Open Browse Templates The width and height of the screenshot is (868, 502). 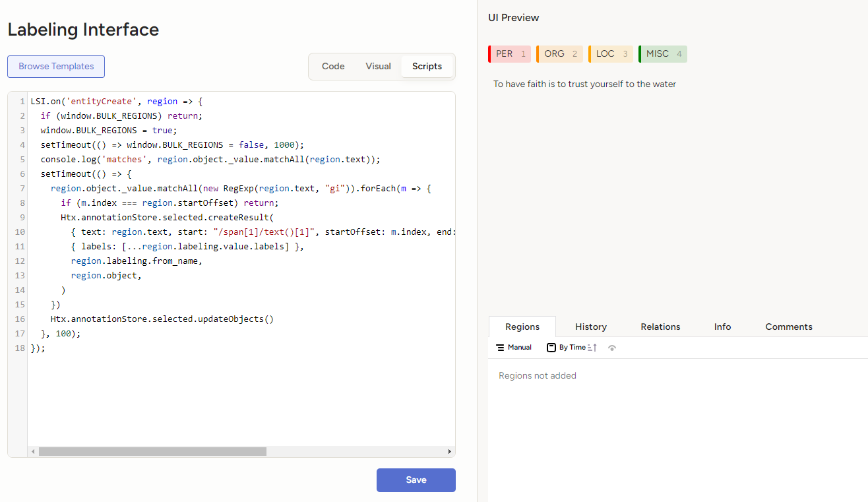coord(55,67)
